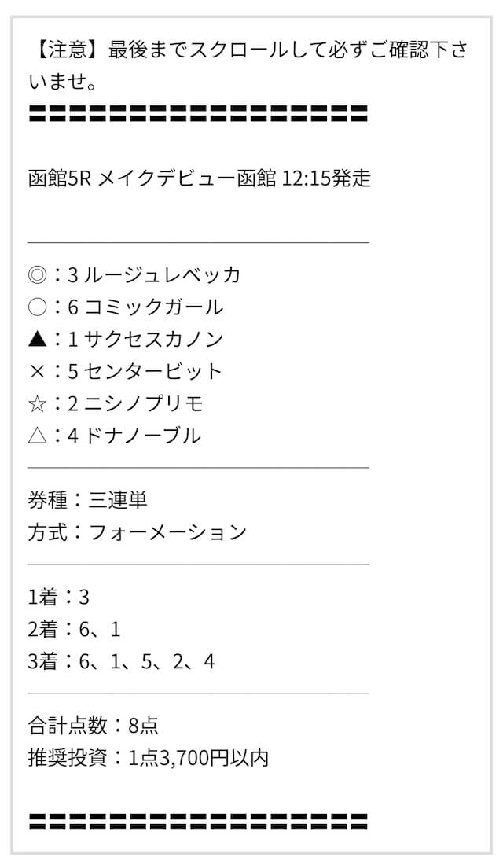Click the 推奨投資 1点3,700円以内 line
Screen dimensions: 503x868
149,758
